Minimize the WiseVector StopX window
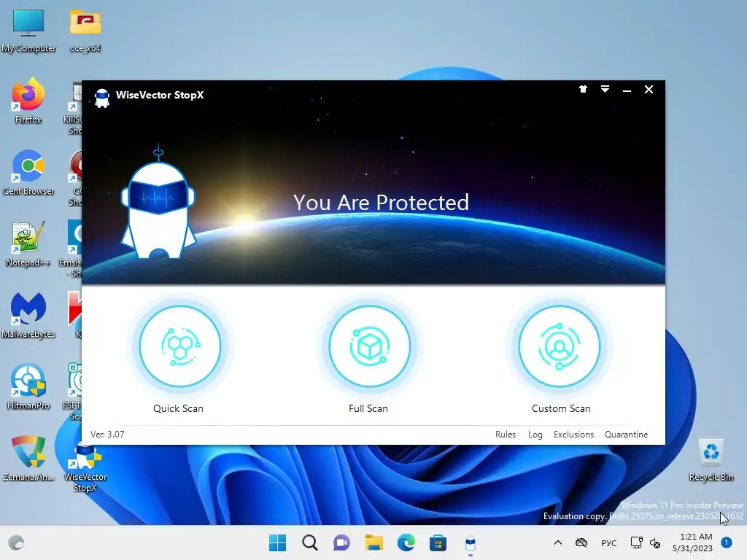Screen dimensions: 747x560 tap(627, 90)
